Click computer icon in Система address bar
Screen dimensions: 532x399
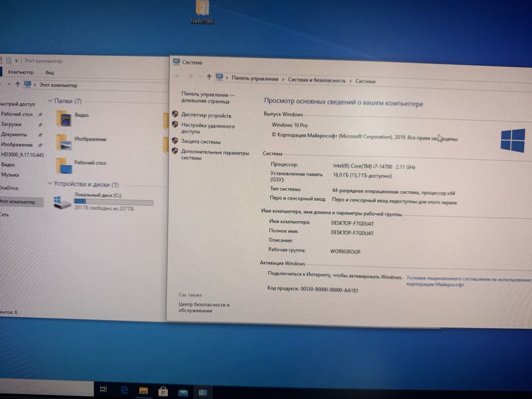(220, 77)
